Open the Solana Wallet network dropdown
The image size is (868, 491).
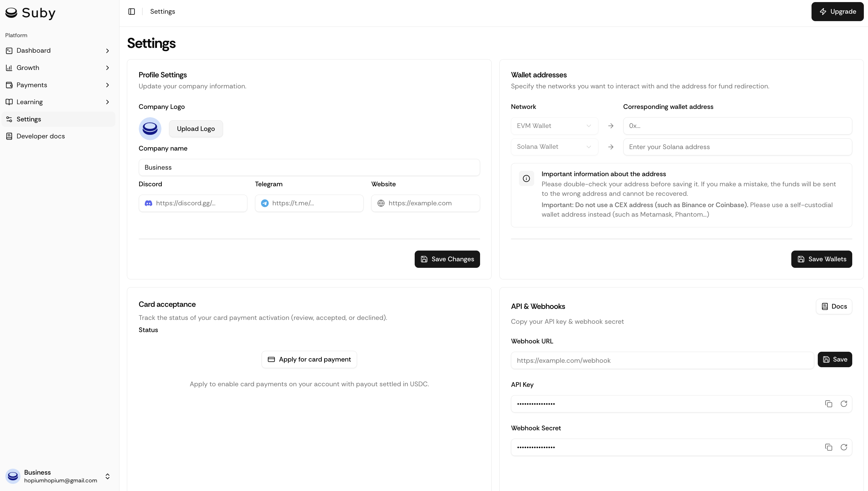tap(554, 147)
